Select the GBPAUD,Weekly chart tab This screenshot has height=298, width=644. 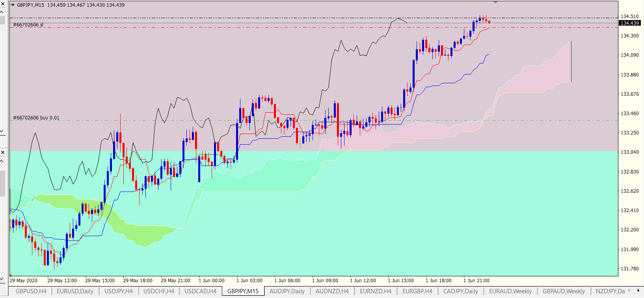coord(564,291)
